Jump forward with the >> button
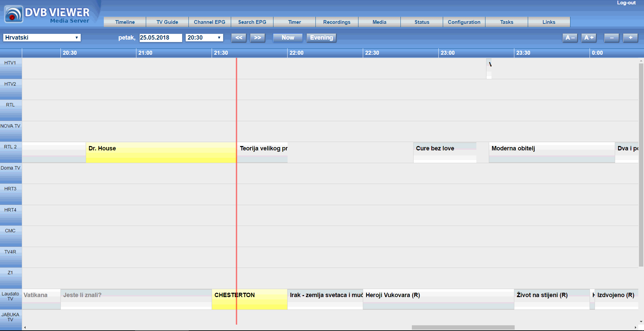The height and width of the screenshot is (331, 644). click(x=258, y=38)
